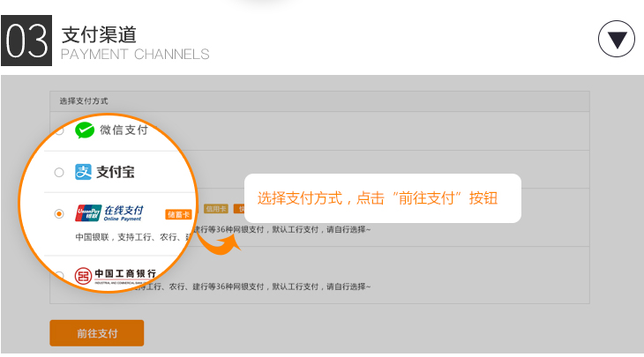Click the UnionPay card logo icon
The width and height of the screenshot is (644, 357).
pyautogui.click(x=88, y=213)
